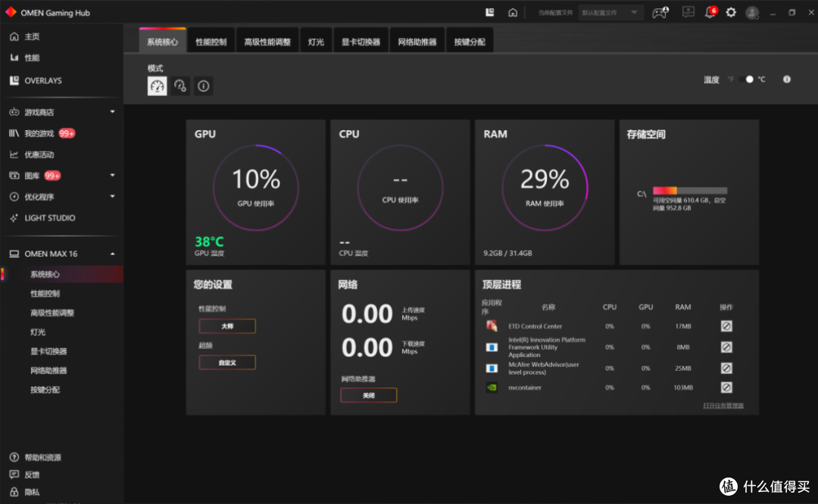Block the McAfee WebAdvisor process
Screen dimensions: 818x504
(x=726, y=368)
